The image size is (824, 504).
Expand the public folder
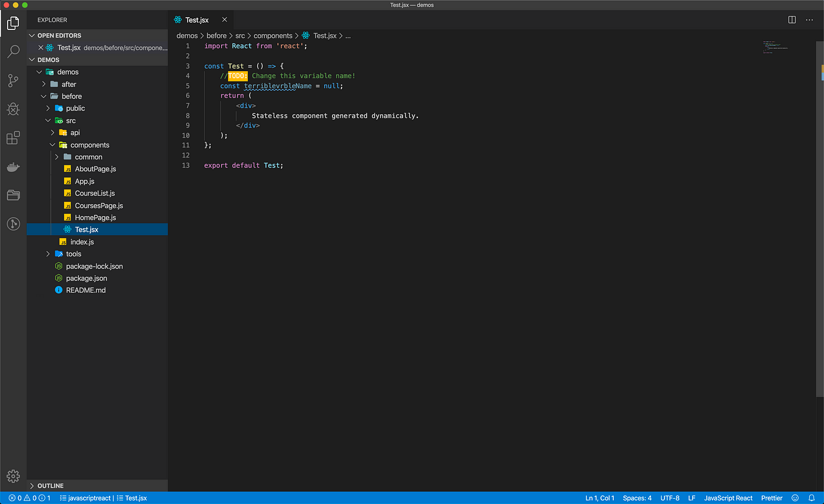[x=97, y=108]
